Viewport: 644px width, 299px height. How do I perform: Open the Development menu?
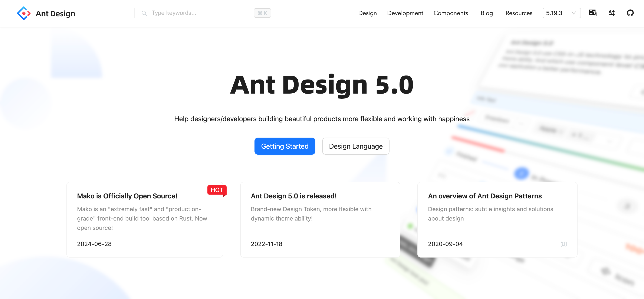click(x=405, y=13)
